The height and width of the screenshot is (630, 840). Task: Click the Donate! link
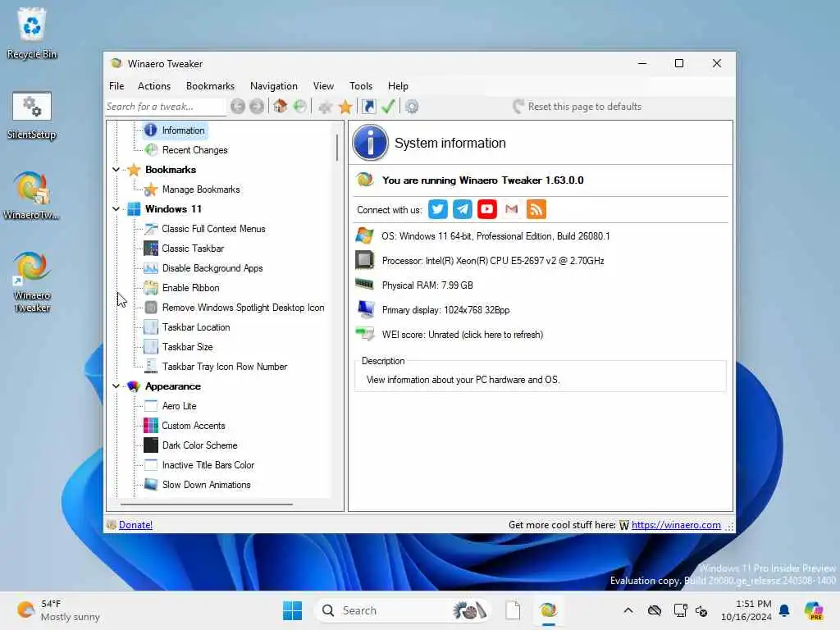pos(135,525)
